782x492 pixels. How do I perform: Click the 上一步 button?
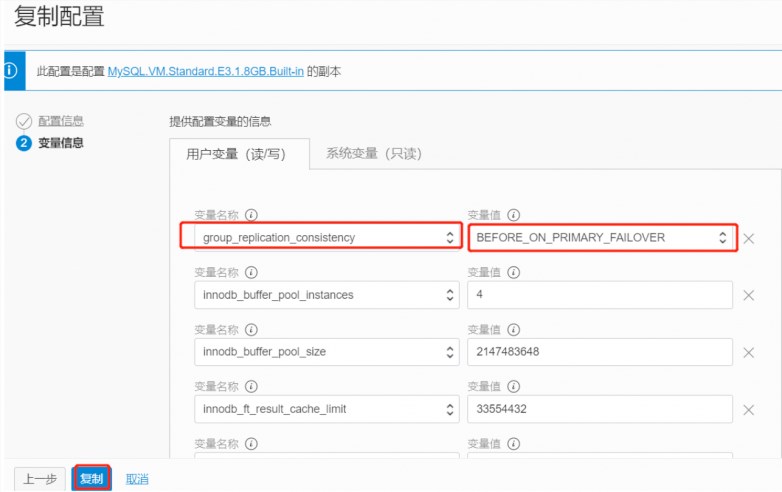pyautogui.click(x=40, y=479)
